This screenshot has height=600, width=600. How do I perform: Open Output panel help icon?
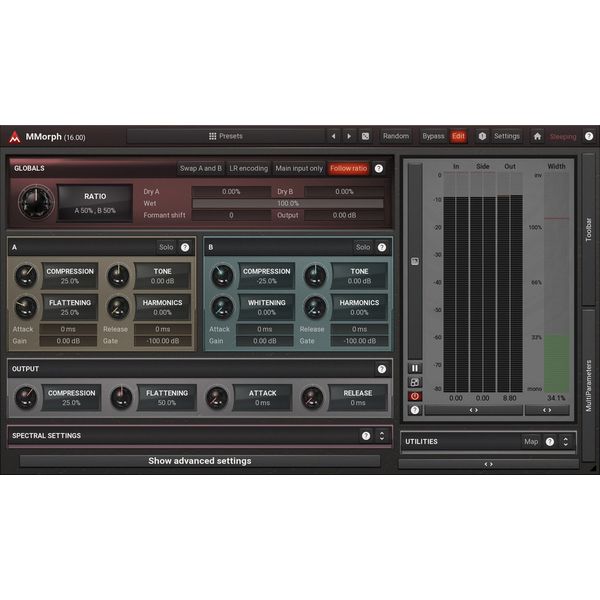click(x=382, y=369)
